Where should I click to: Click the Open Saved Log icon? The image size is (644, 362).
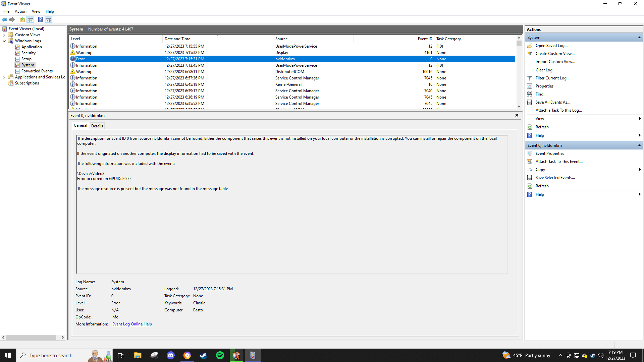(530, 46)
